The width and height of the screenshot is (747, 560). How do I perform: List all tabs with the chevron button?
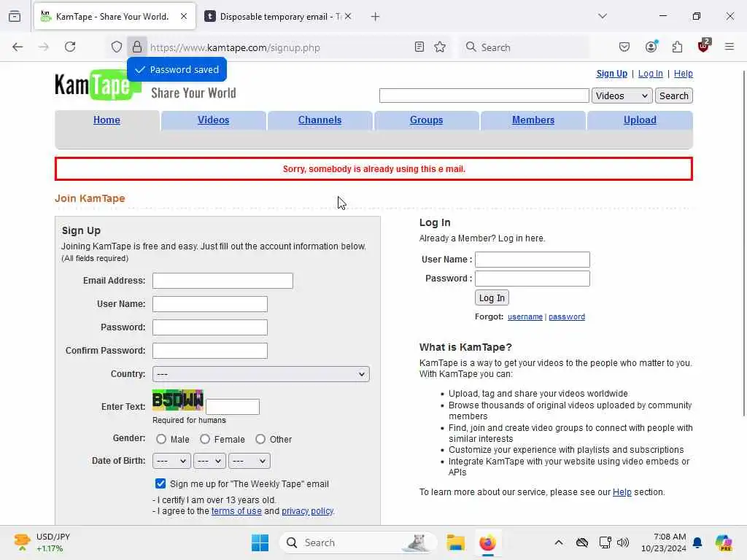(x=603, y=16)
